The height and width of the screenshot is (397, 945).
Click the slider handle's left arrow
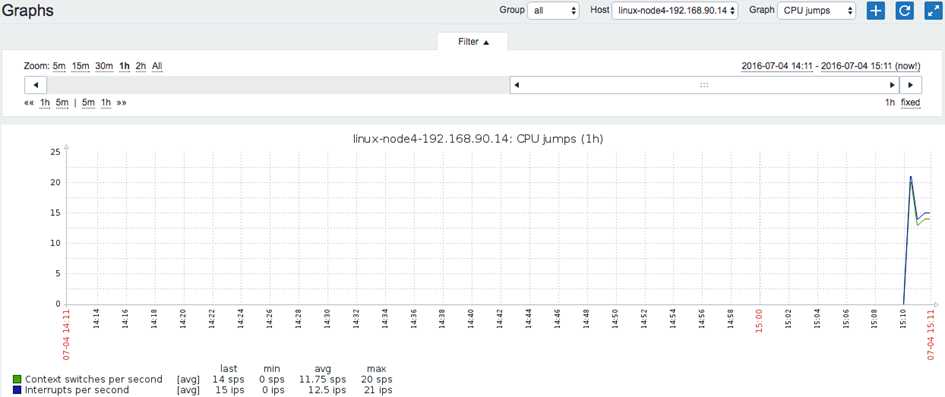click(x=516, y=85)
